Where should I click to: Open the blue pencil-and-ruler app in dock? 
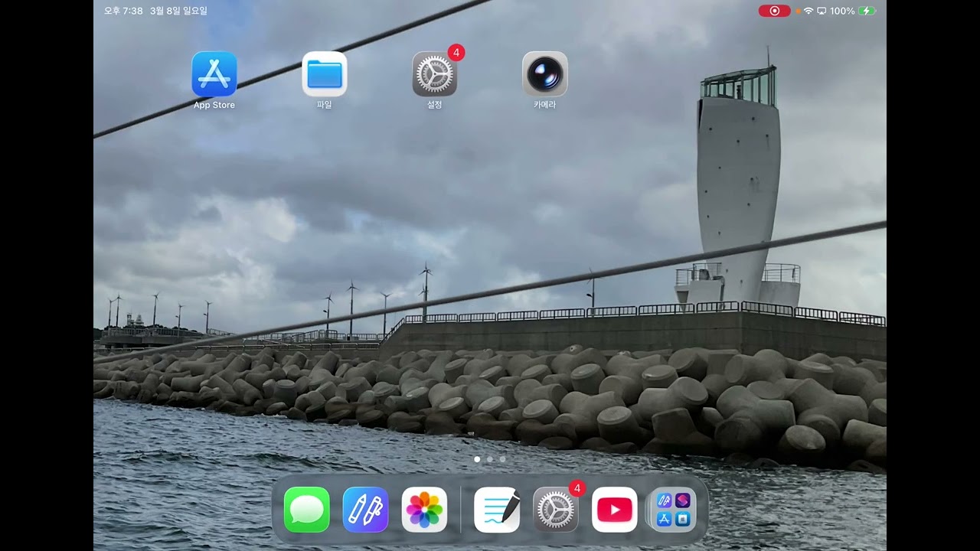pyautogui.click(x=365, y=510)
